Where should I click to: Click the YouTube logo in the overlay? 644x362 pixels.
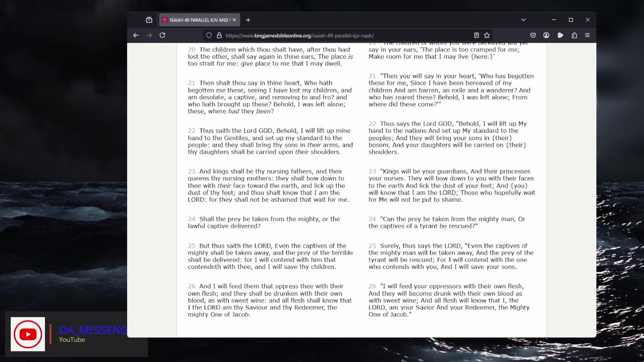(28, 334)
